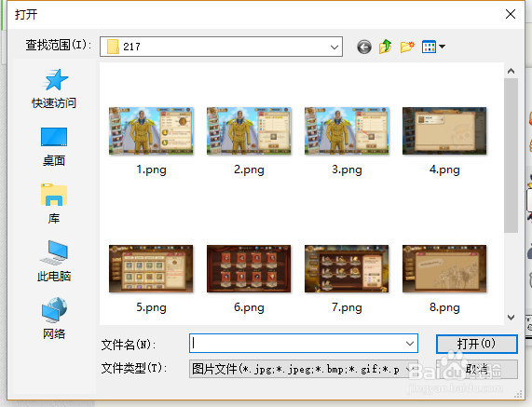532x407 pixels.
Task: Click the 7.png file name label
Action: pyautogui.click(x=347, y=307)
